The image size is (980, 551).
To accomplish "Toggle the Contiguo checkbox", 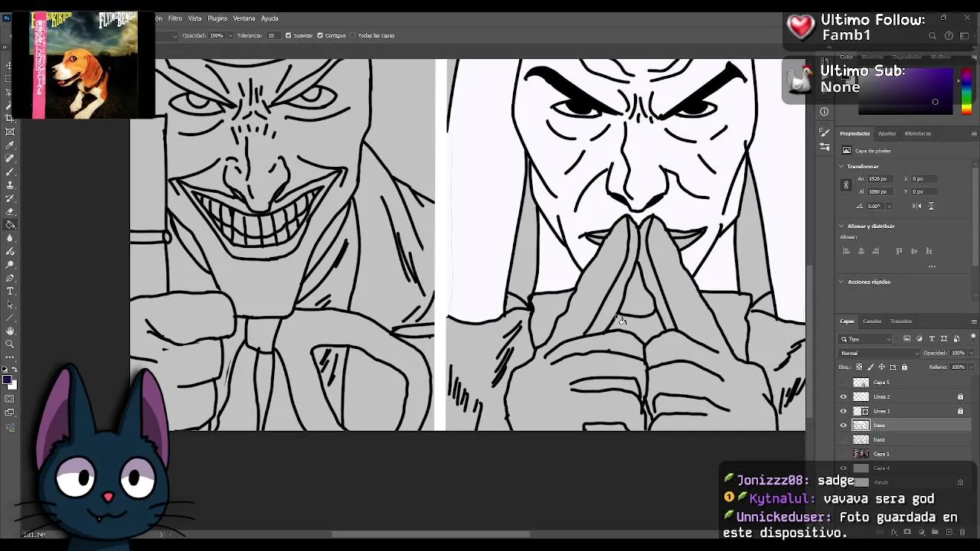I will (320, 35).
